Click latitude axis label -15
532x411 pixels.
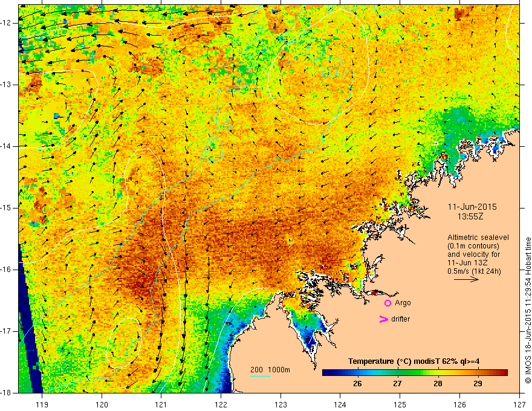(x=6, y=208)
